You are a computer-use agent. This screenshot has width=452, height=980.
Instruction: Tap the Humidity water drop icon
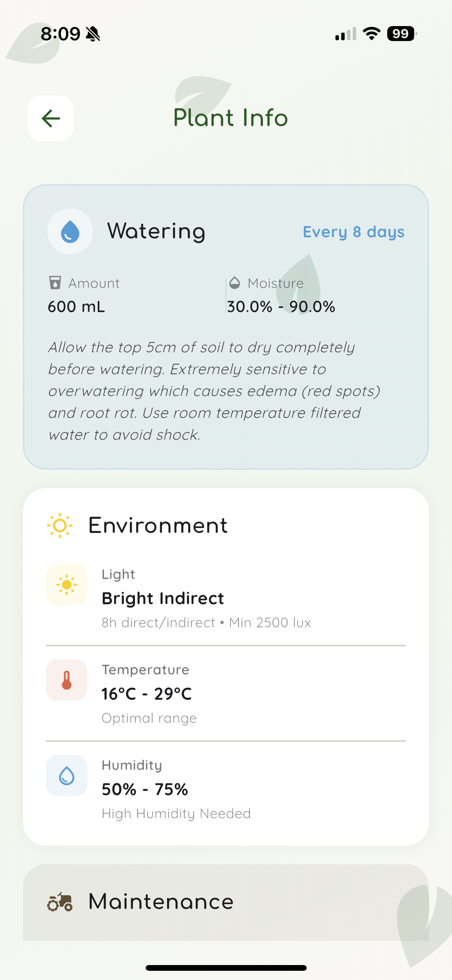point(66,775)
